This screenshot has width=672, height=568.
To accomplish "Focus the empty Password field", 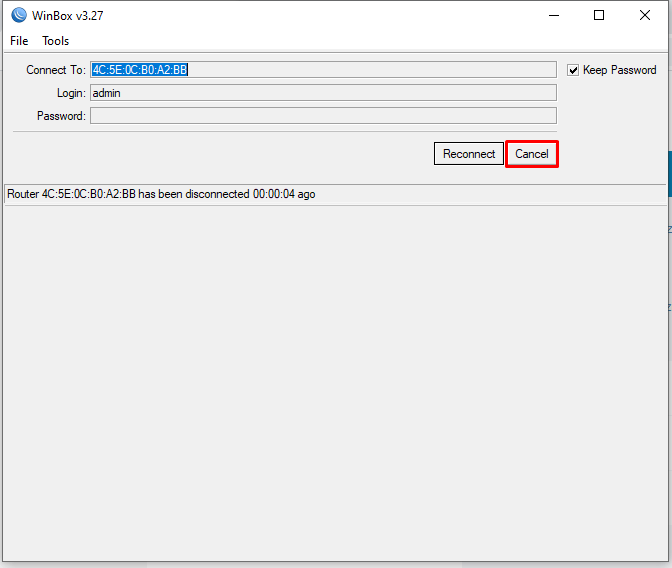I will [x=322, y=116].
